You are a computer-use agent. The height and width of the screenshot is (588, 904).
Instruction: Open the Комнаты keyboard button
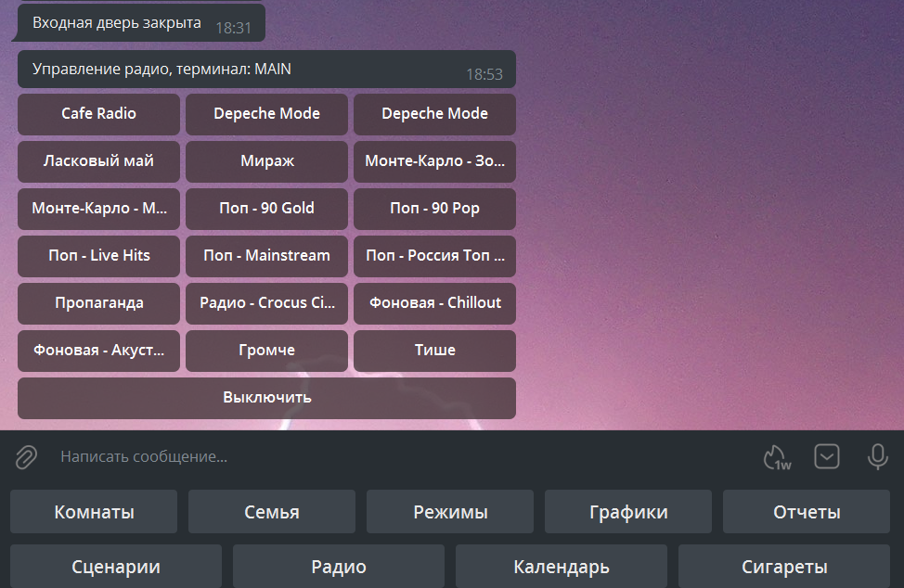coord(94,511)
